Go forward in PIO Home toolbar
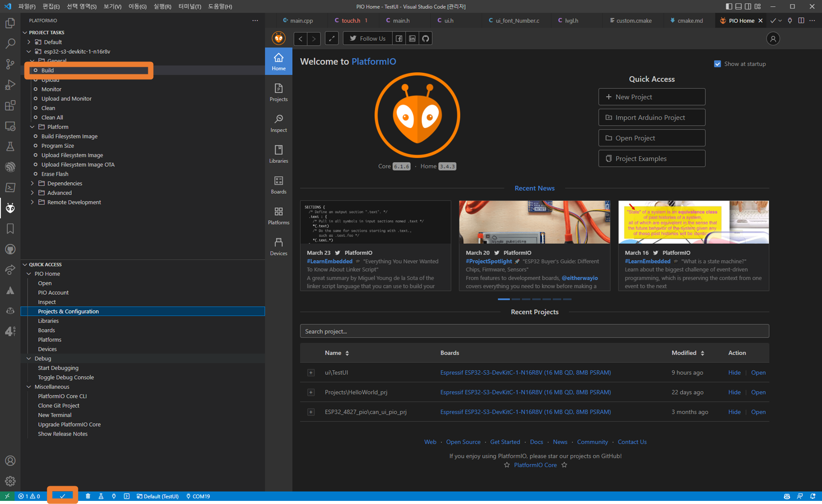Image resolution: width=822 pixels, height=504 pixels. (x=314, y=39)
